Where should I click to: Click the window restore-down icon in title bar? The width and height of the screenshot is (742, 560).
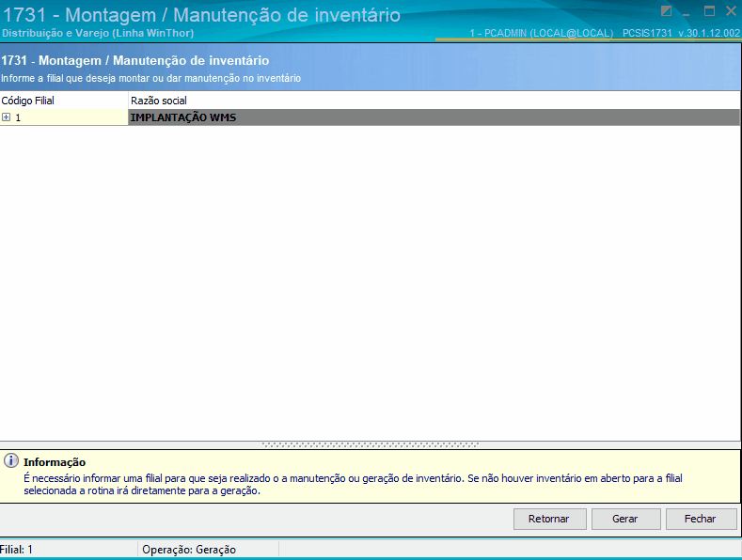pyautogui.click(x=666, y=11)
